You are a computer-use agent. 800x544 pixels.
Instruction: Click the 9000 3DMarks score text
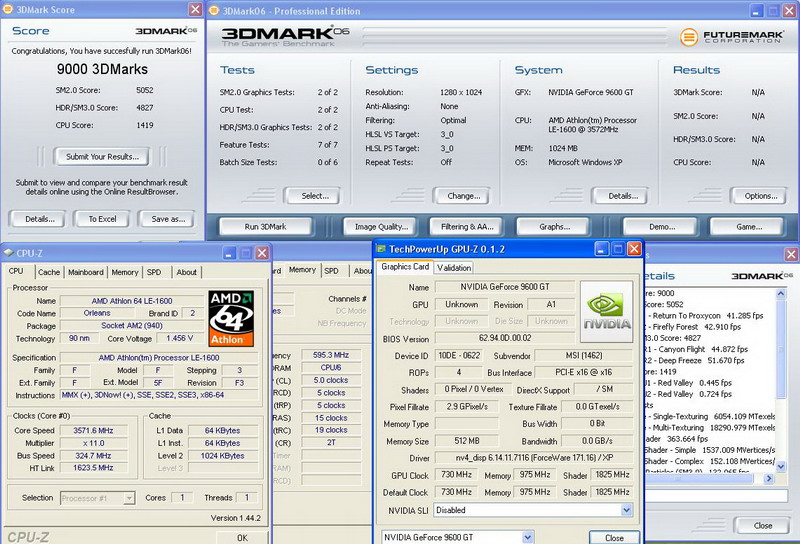[x=102, y=69]
